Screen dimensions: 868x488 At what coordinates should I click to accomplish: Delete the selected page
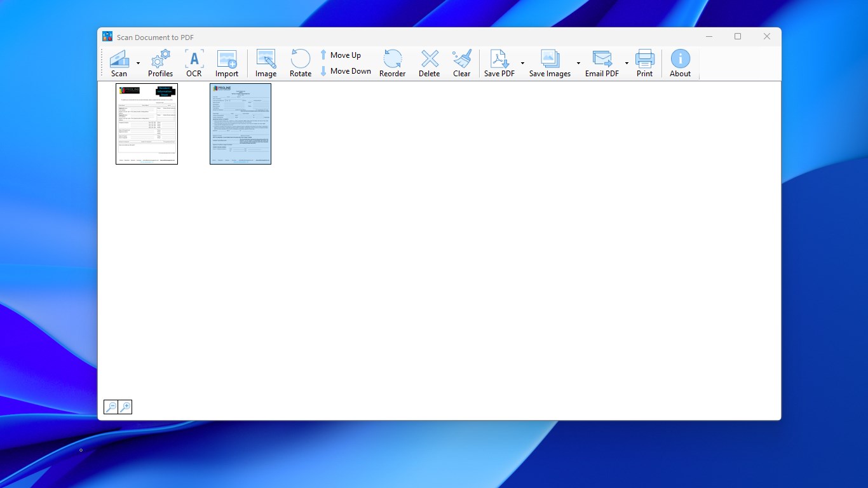[429, 62]
